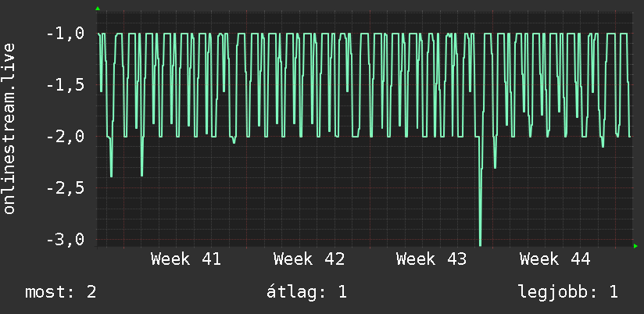644x314 pixels.
Task: Click the Week 42 axis label
Action: (309, 259)
